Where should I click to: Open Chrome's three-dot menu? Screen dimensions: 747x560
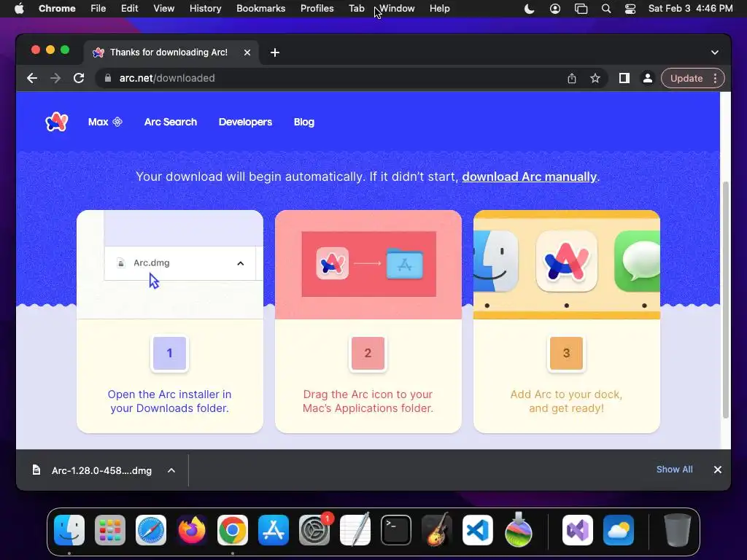pos(715,78)
